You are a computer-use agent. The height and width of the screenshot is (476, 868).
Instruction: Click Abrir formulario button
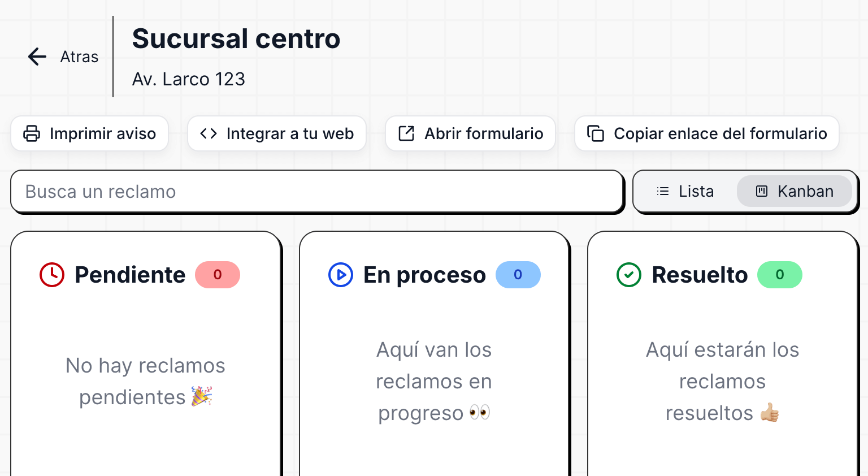tap(471, 133)
